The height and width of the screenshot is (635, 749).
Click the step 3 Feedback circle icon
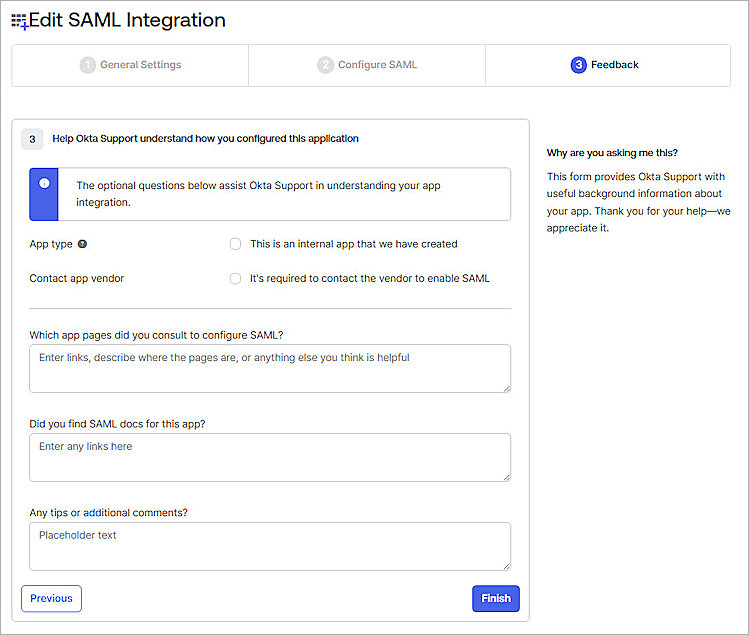578,65
